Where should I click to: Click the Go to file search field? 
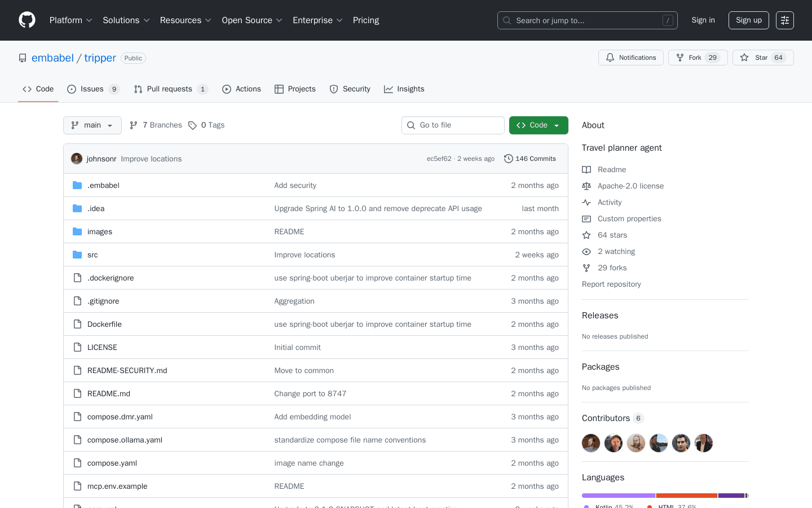click(453, 125)
